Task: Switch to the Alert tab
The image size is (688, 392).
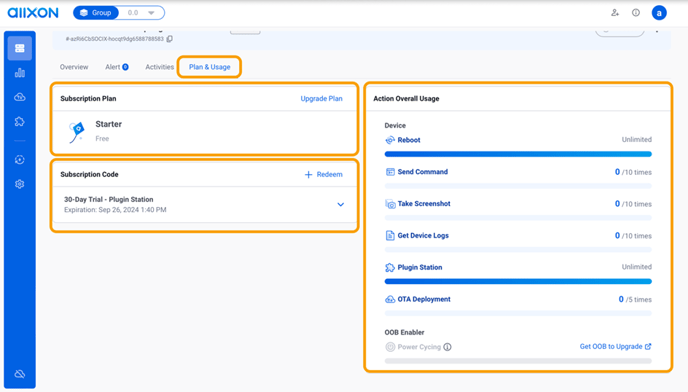Action: 117,67
